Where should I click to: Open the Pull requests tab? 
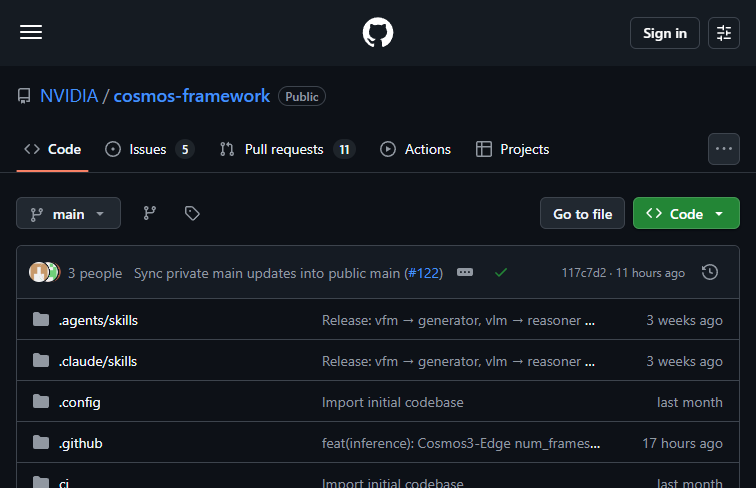tap(288, 149)
